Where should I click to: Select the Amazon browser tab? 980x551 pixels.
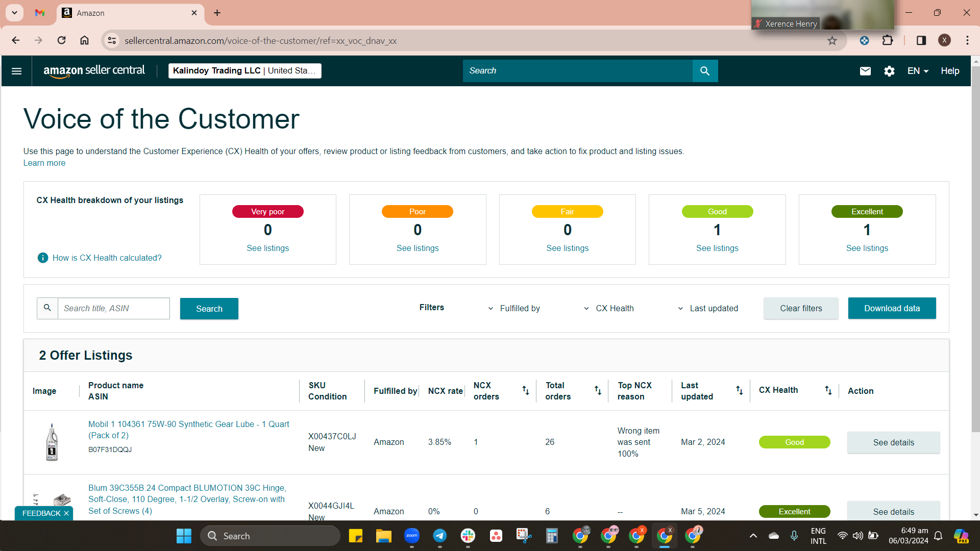point(130,13)
